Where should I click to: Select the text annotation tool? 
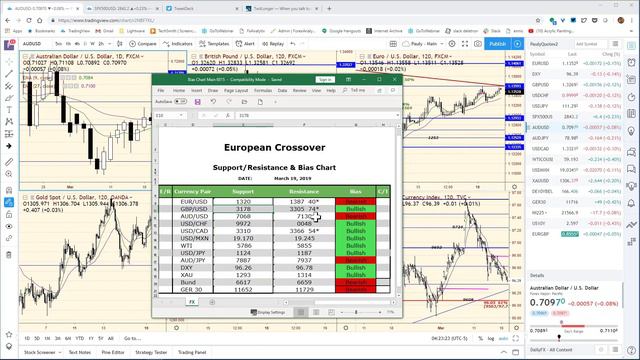point(9,110)
